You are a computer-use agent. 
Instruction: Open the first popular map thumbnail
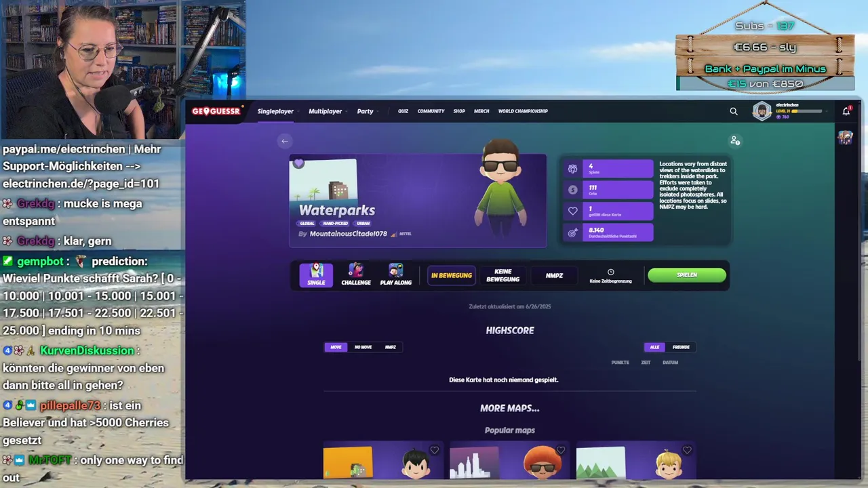pos(348,463)
